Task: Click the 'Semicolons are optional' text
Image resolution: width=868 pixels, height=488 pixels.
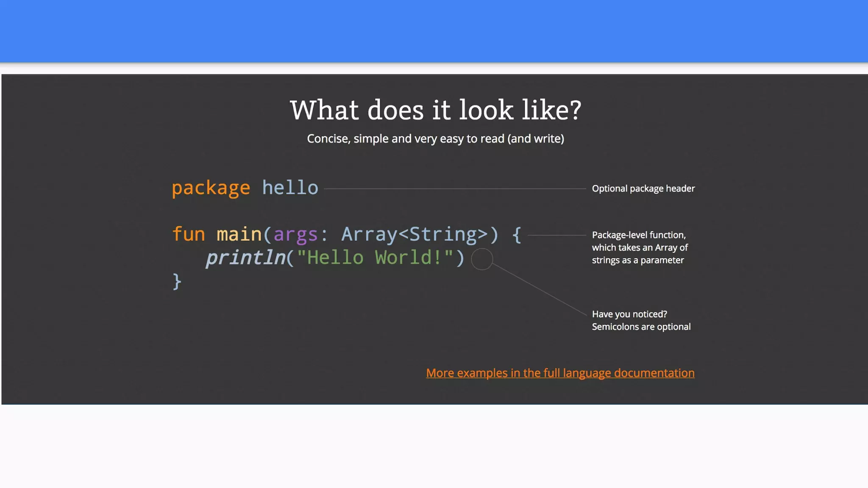Action: 641,327
